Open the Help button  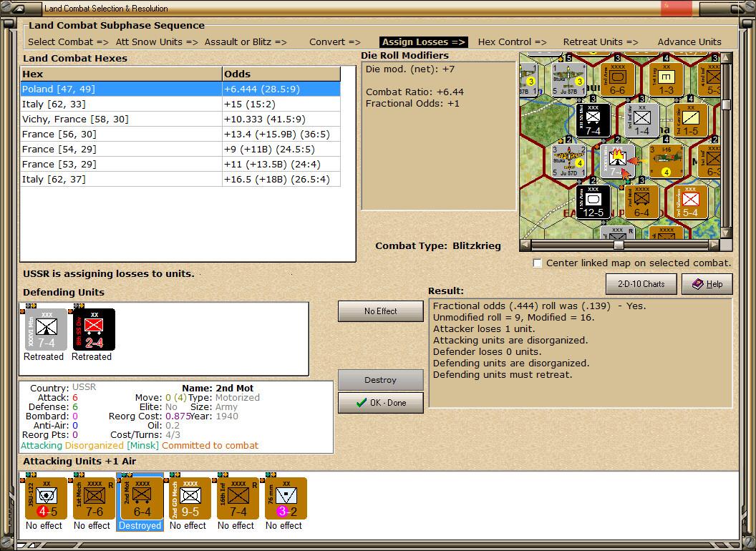pos(707,284)
